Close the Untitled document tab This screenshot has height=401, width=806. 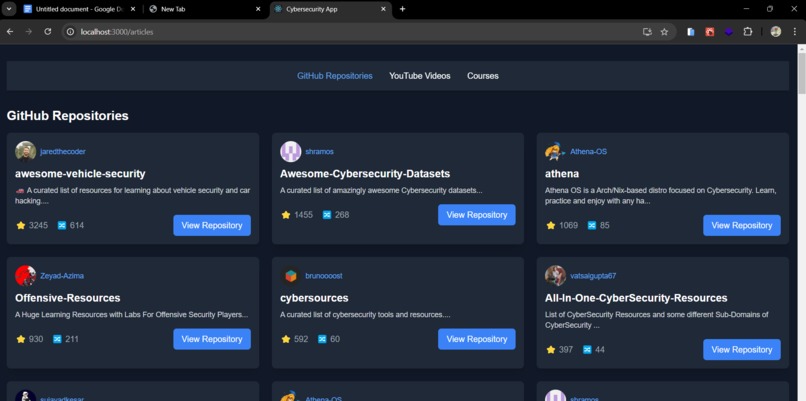pyautogui.click(x=133, y=9)
